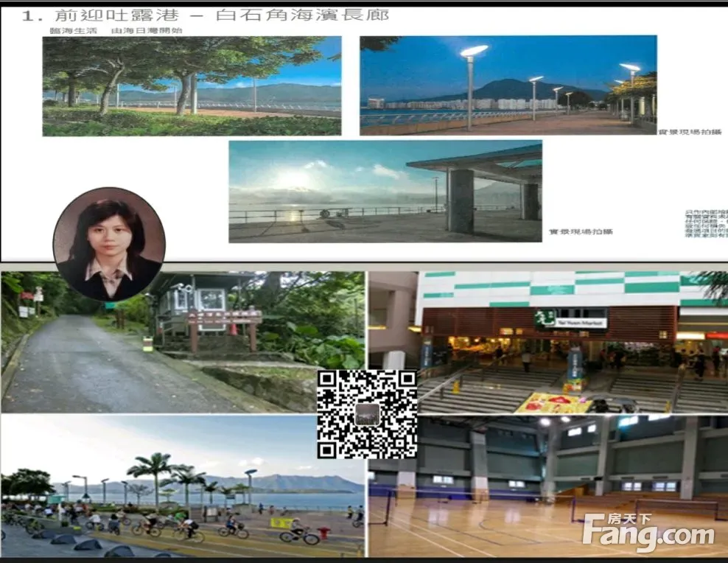Click the green Tai Yuen Market sign
728x563 pixels.
571,319
